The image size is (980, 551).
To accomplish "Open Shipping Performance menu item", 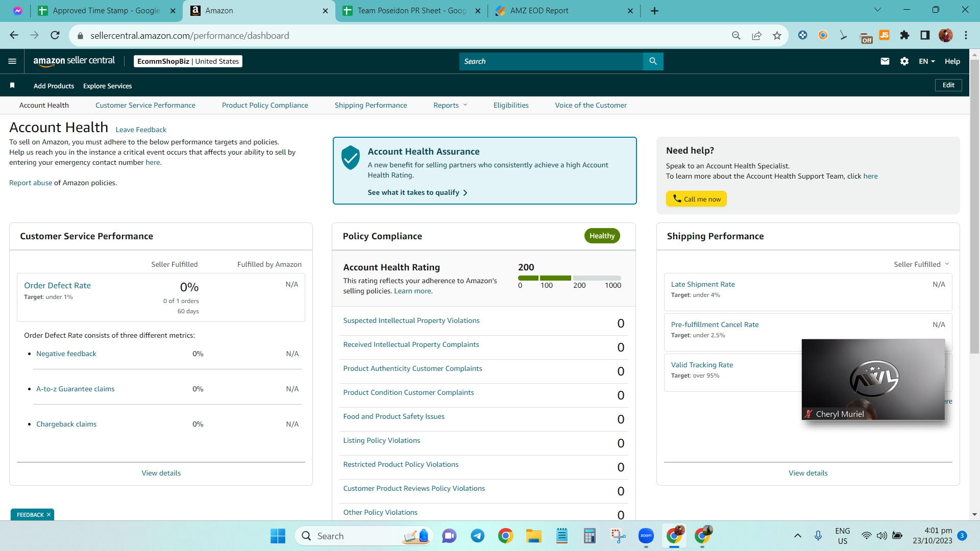I will tap(371, 105).
